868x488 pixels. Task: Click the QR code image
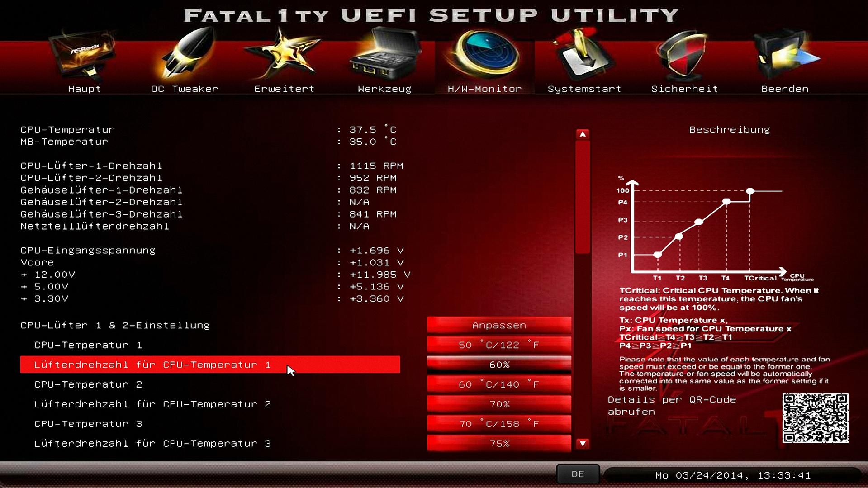815,418
